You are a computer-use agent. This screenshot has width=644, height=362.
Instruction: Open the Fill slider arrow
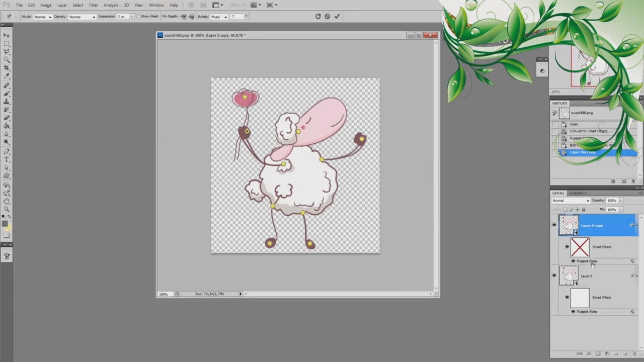(620, 210)
